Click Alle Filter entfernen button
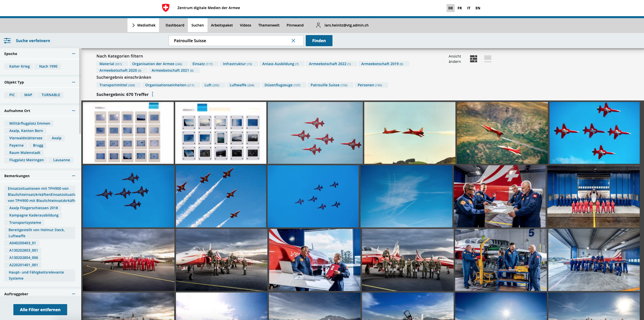The image size is (644, 320). (40, 310)
